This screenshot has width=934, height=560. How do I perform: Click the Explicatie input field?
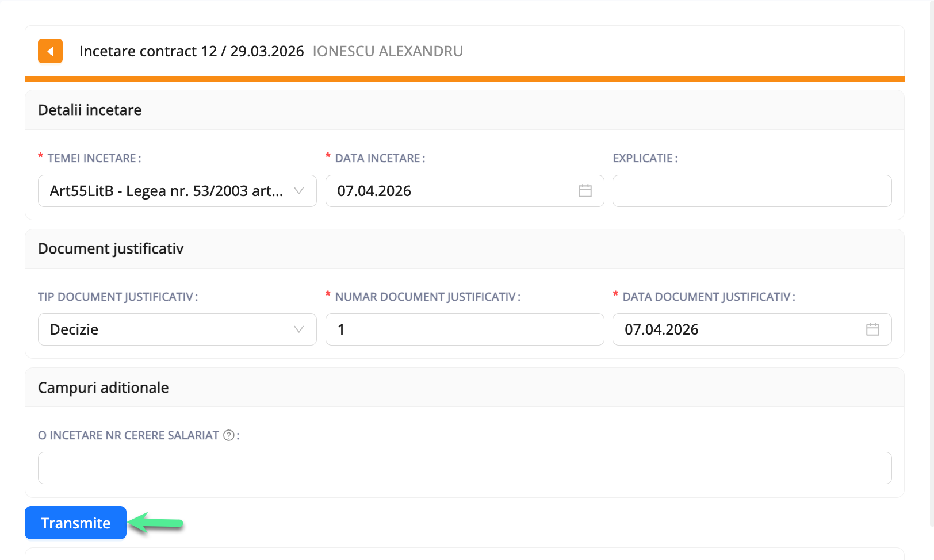click(x=752, y=190)
